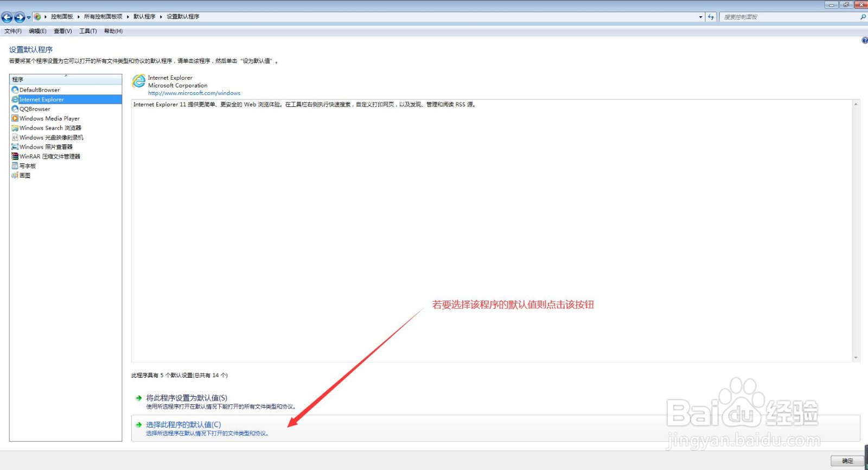868x470 pixels.
Task: Select 控制面板 breadcrumb in address bar
Action: pyautogui.click(x=62, y=17)
